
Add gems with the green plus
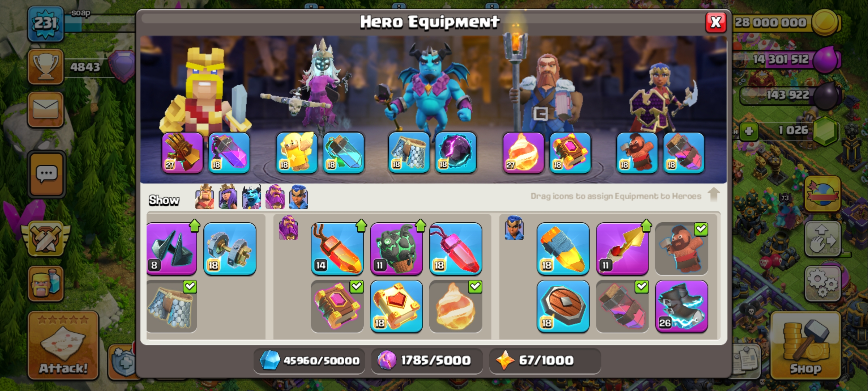(x=749, y=131)
